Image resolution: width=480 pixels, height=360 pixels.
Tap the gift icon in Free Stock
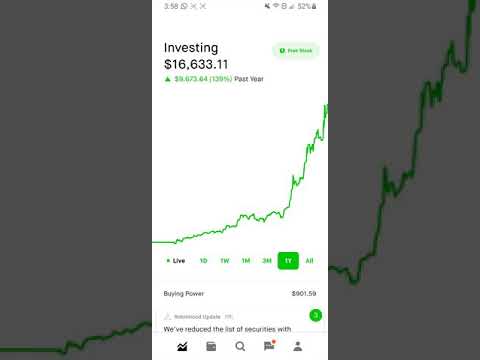[x=282, y=51]
